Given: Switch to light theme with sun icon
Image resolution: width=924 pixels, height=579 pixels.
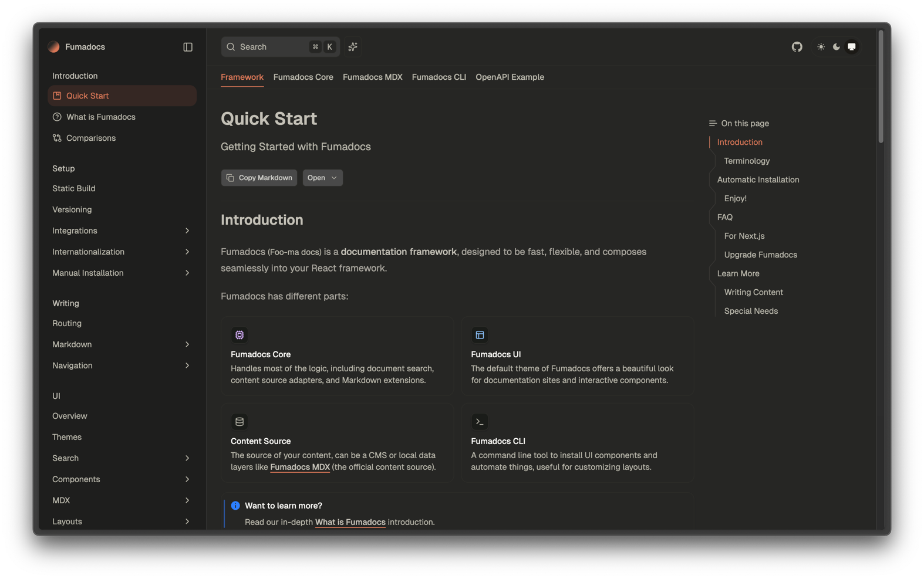Looking at the screenshot, I should click(x=821, y=47).
